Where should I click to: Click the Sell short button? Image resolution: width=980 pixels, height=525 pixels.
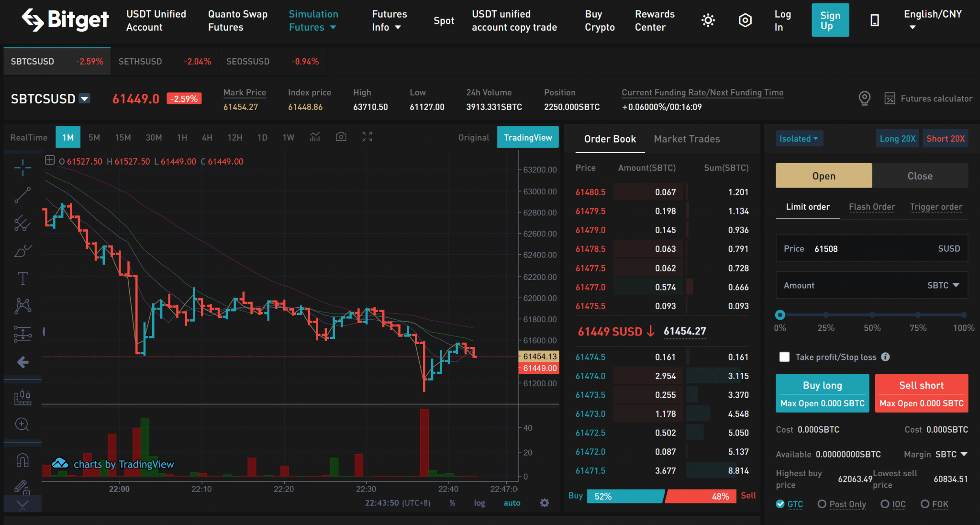click(x=921, y=392)
